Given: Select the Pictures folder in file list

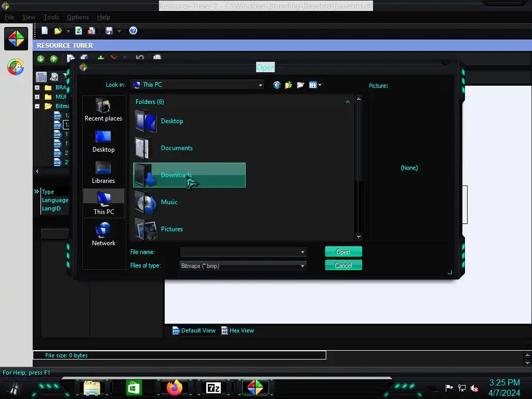Looking at the screenshot, I should [x=189, y=229].
